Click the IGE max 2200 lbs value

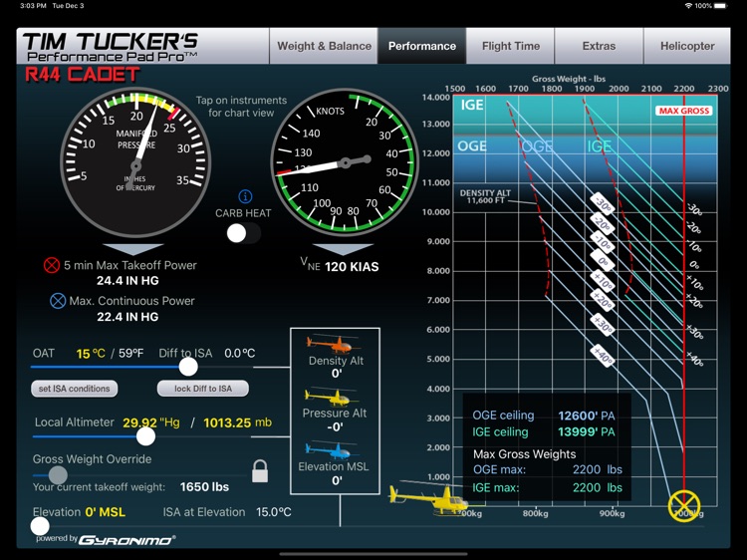tap(598, 487)
